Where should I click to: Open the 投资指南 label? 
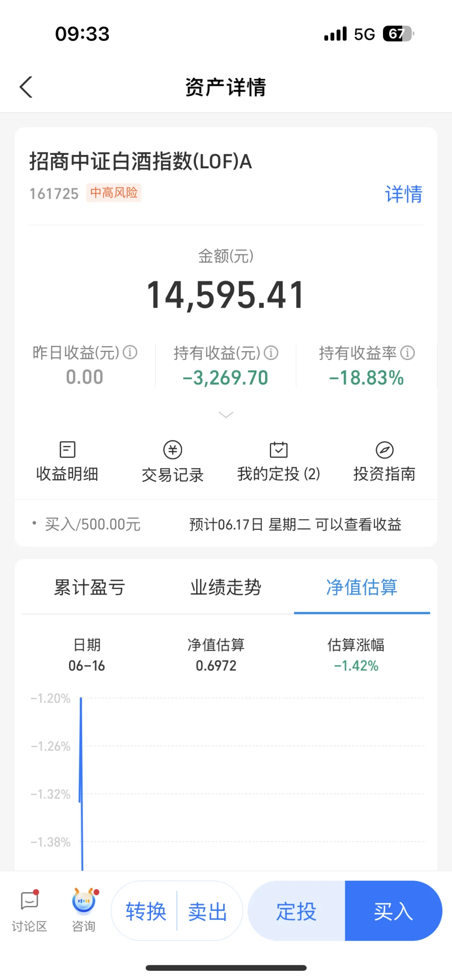tap(385, 474)
